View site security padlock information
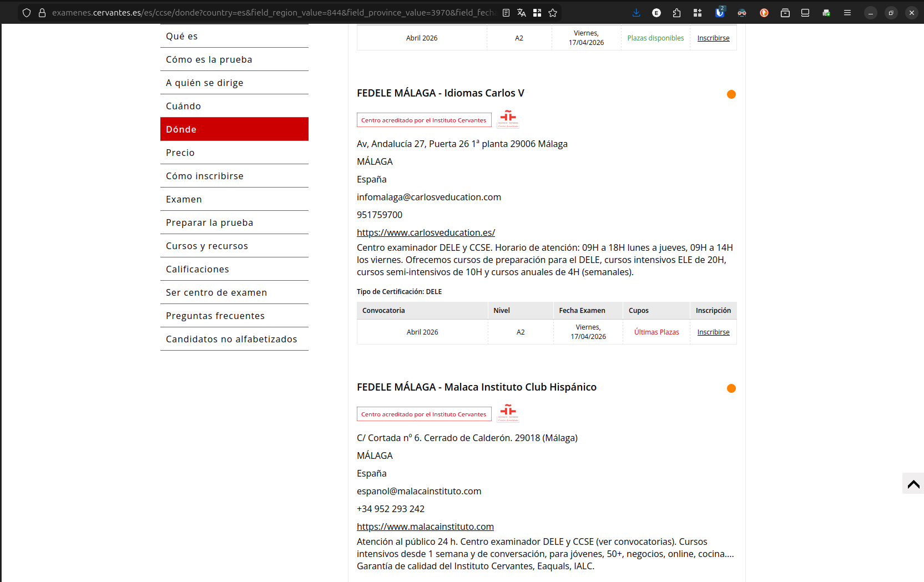The height and width of the screenshot is (582, 924). point(42,13)
